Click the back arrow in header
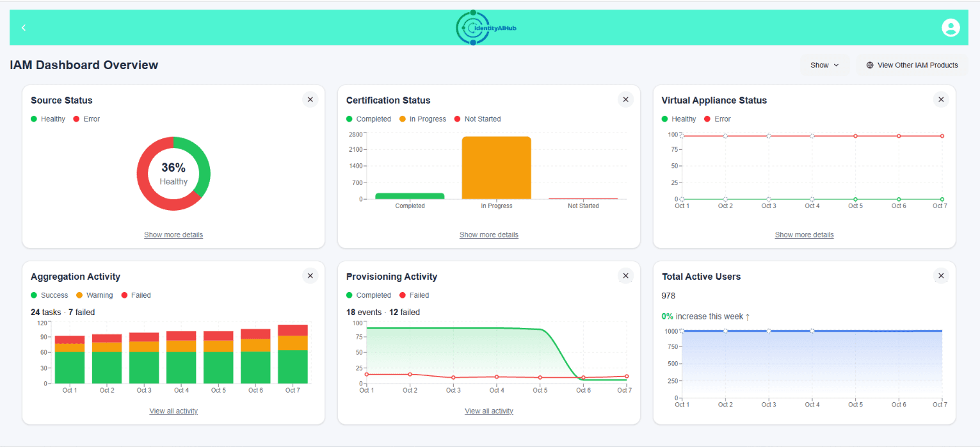The image size is (980, 447). (x=24, y=28)
